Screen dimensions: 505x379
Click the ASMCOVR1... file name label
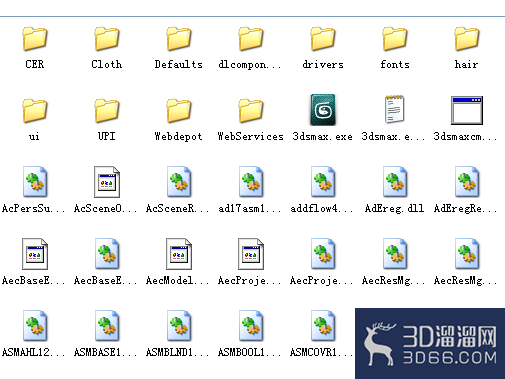point(321,352)
